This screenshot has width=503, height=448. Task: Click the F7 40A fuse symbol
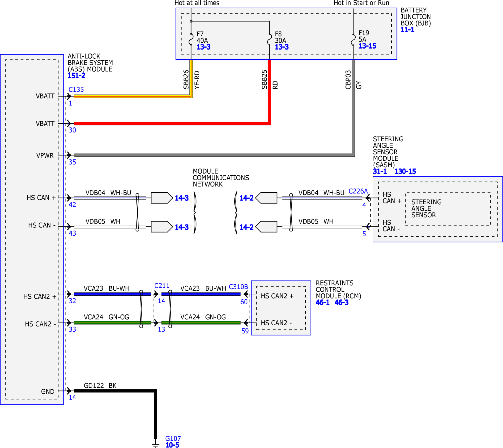(191, 39)
